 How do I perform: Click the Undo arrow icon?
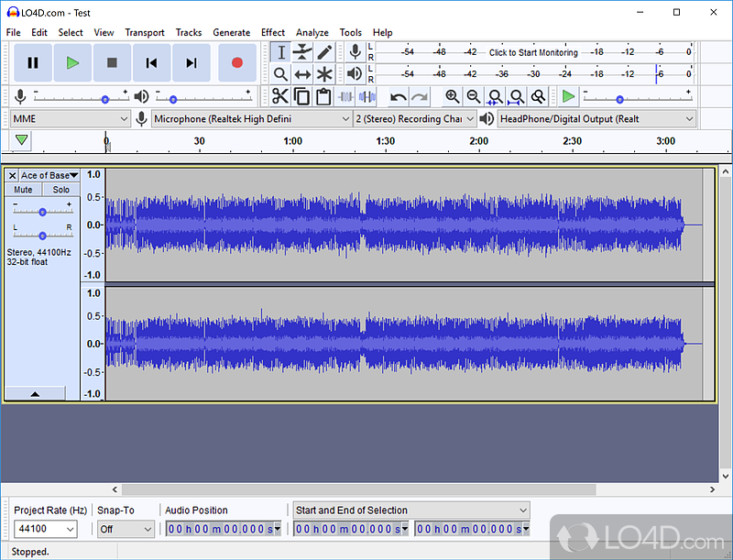[399, 97]
